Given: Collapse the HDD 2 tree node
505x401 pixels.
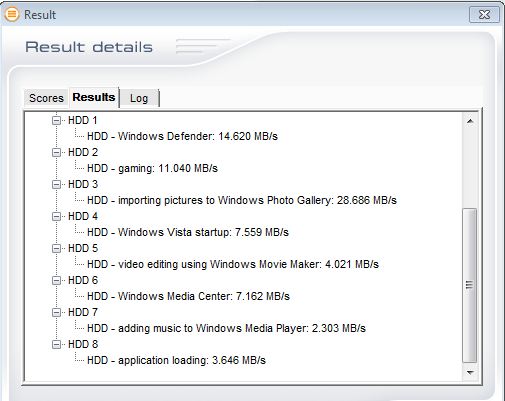Looking at the screenshot, I should click(x=57, y=152).
